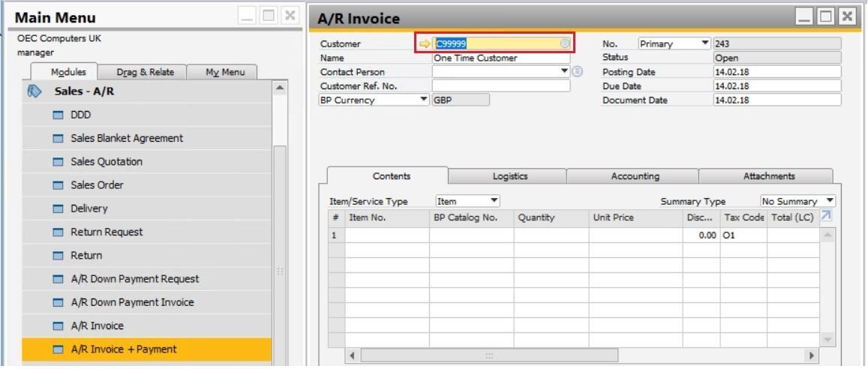Click the Tax Code cell O1
This screenshot has width=868, height=369.
pyautogui.click(x=743, y=235)
